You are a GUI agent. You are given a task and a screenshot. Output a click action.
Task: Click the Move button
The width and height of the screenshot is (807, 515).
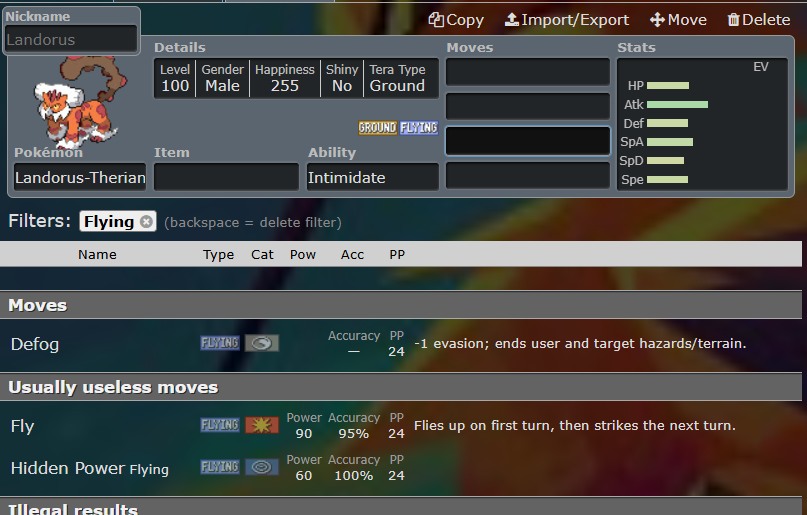[x=678, y=20]
